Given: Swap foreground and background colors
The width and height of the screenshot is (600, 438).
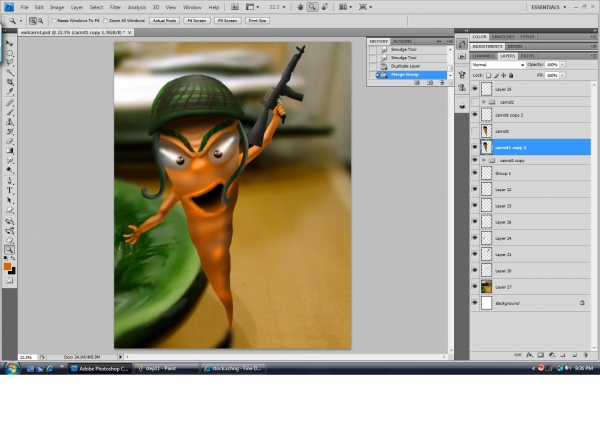Looking at the screenshot, I should pyautogui.click(x=13, y=259).
